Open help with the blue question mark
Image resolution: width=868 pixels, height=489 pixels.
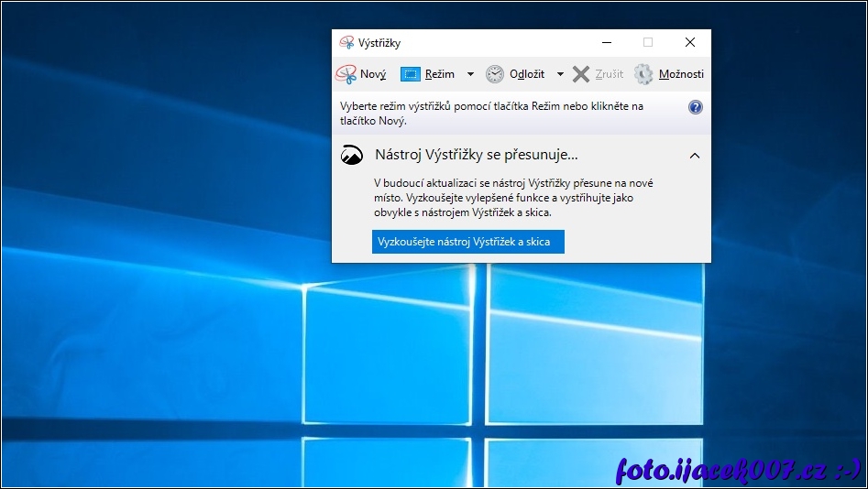695,107
